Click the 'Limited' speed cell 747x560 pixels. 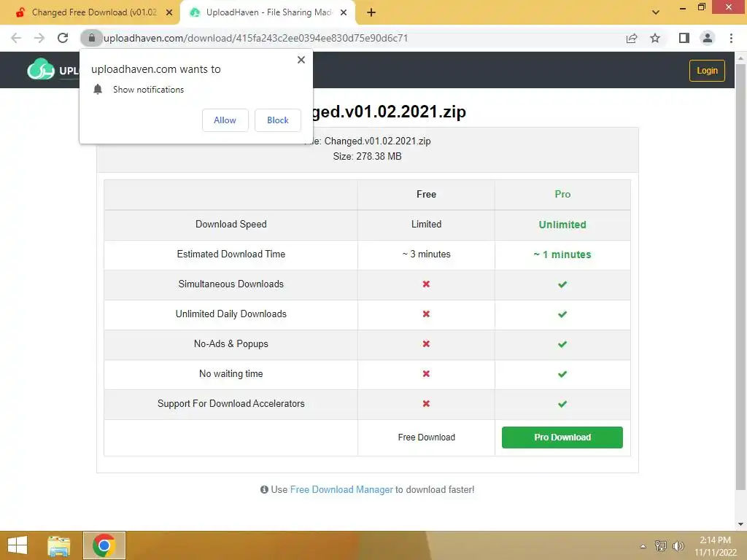[426, 225]
